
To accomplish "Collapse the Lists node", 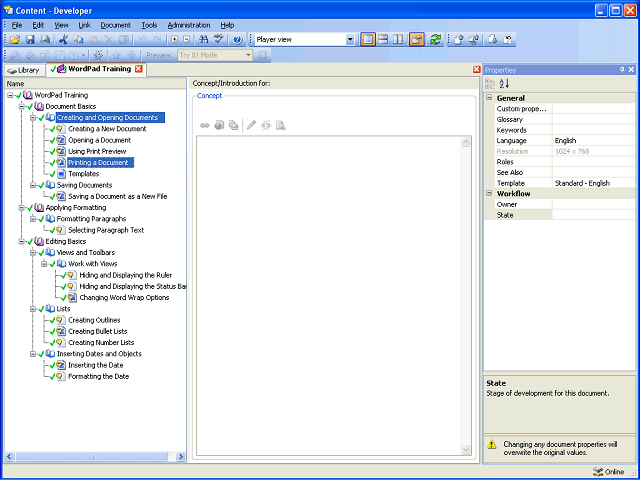I will pyautogui.click(x=33, y=309).
